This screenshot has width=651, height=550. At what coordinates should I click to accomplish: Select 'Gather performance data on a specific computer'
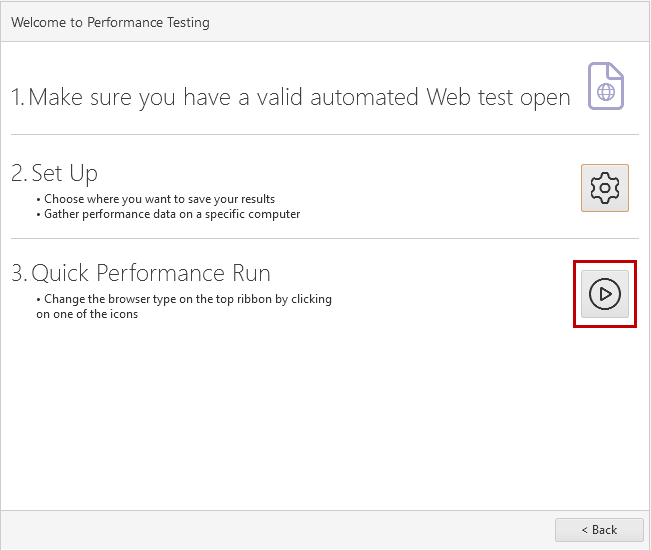coord(172,214)
